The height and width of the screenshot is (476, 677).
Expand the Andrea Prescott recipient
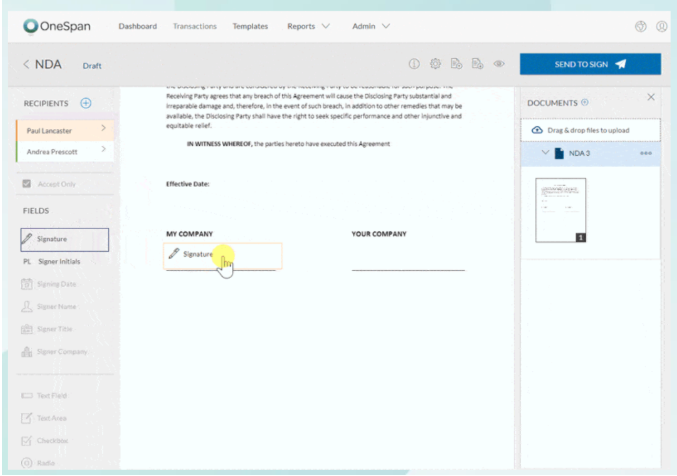pyautogui.click(x=103, y=151)
